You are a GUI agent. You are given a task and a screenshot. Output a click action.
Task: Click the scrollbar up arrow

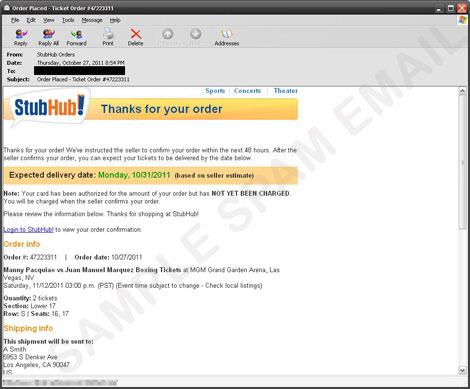pos(462,91)
